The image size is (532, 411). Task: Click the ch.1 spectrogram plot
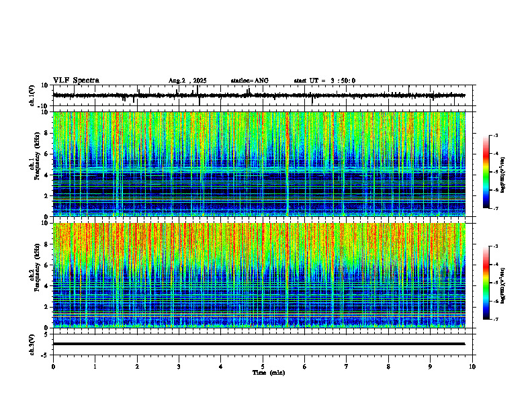pyautogui.click(x=259, y=164)
